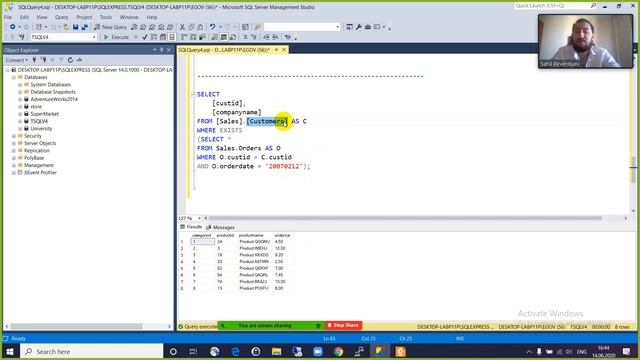Click the categoryid column header
This screenshot has height=360, width=640.
click(202, 236)
